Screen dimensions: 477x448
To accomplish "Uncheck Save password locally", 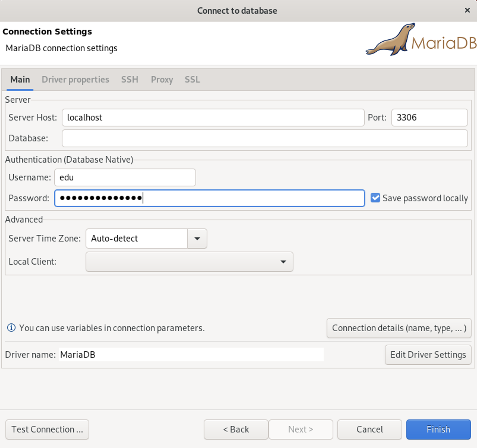I will (x=375, y=198).
